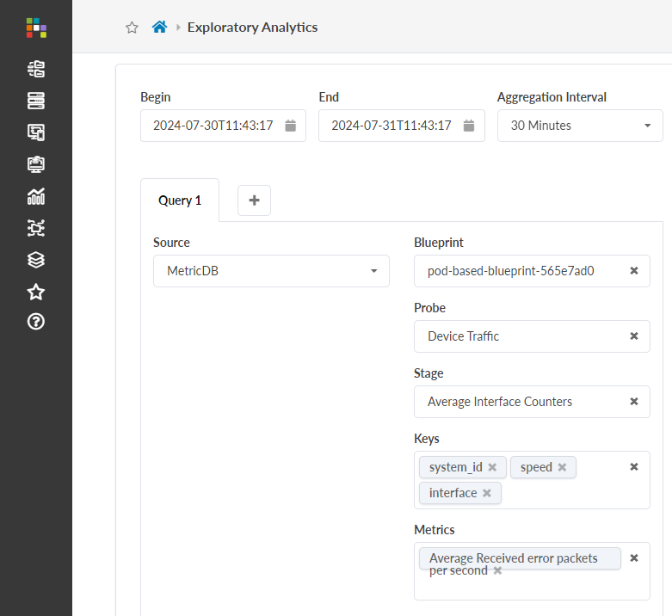This screenshot has height=616, width=672.
Task: Open calendar picker for Begin date
Action: coord(291,126)
